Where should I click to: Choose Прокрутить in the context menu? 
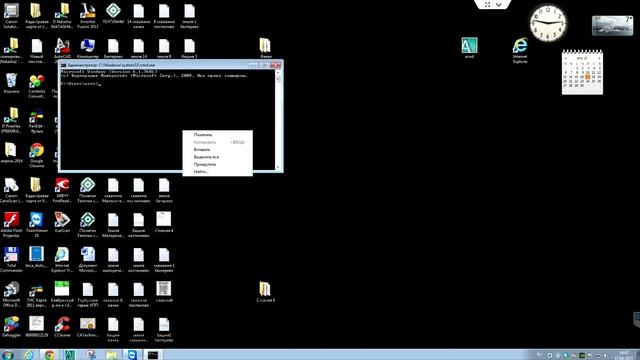[218, 164]
